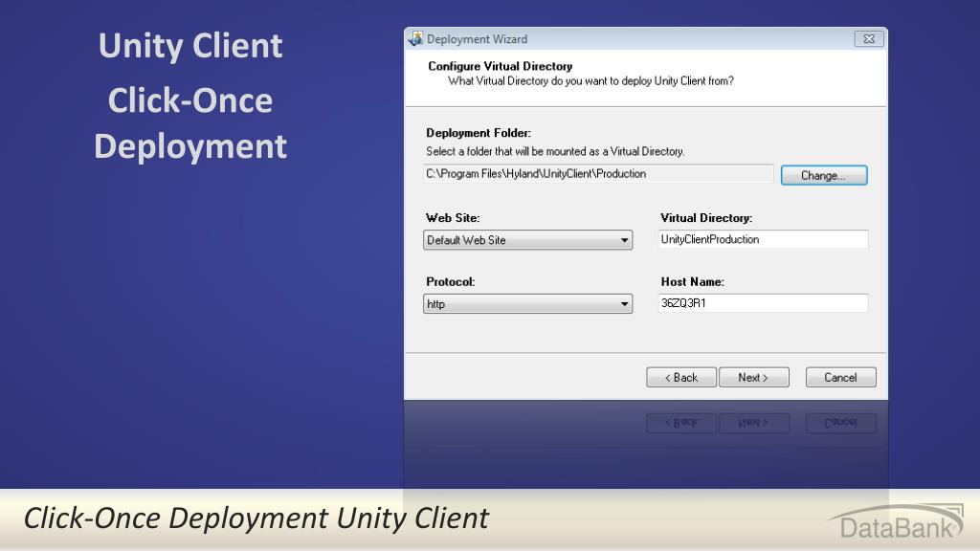Click the 'Virtual Directory:' label
The height and width of the screenshot is (551, 980).
pos(706,218)
